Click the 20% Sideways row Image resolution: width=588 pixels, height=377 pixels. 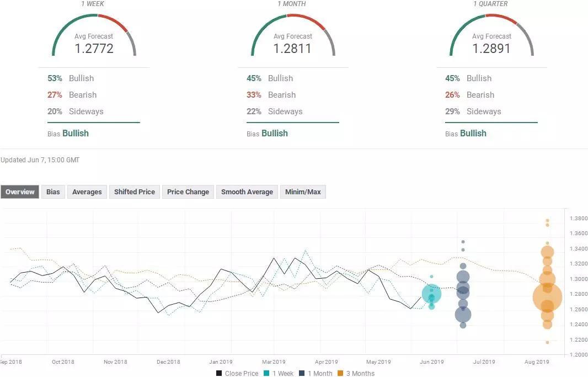point(76,111)
